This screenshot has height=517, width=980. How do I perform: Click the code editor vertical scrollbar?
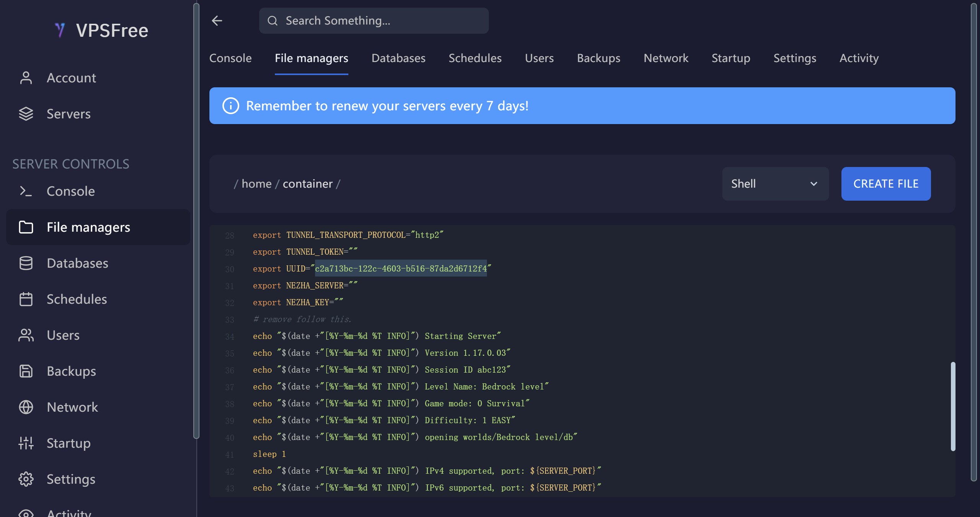click(953, 406)
